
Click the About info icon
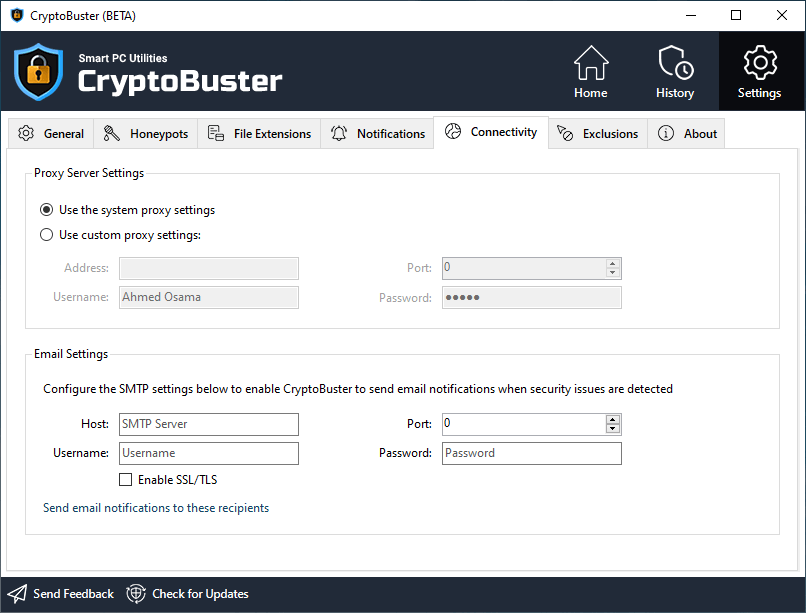pyautogui.click(x=666, y=134)
